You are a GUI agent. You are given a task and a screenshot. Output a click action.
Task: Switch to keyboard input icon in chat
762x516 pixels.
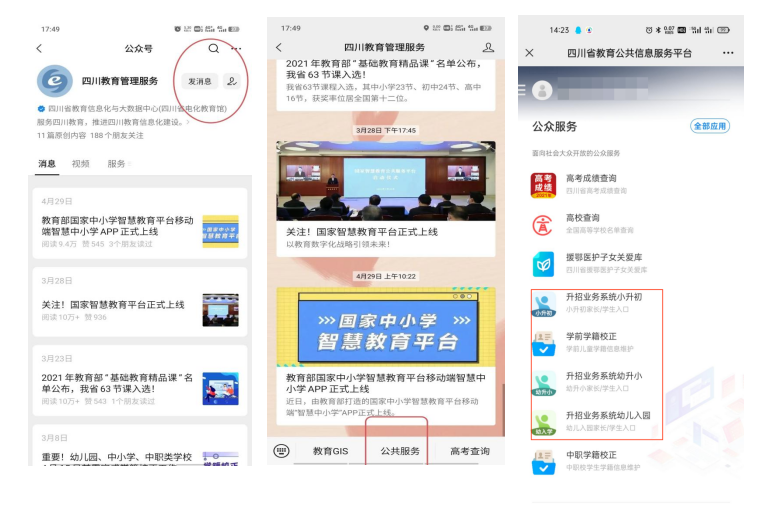pos(281,451)
